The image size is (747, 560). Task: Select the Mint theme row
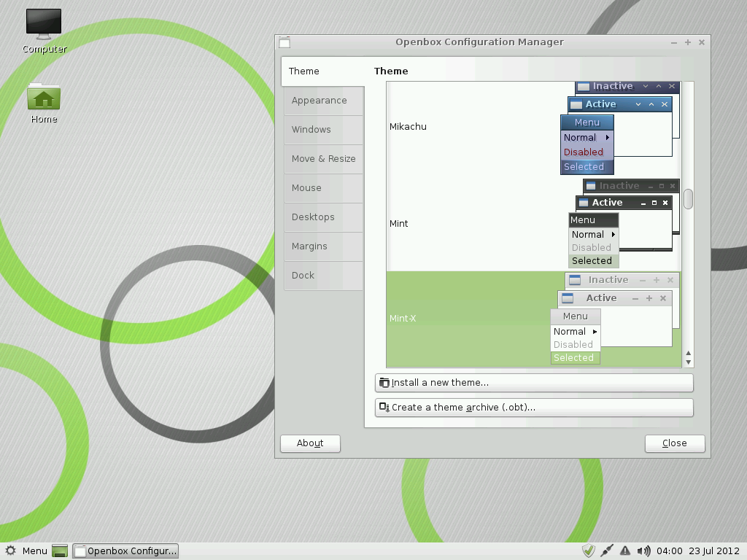tap(533, 223)
